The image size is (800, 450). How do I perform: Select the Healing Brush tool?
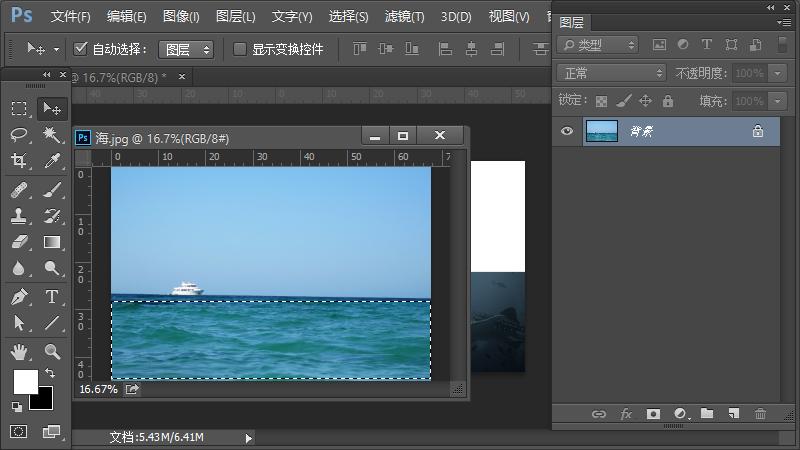coord(19,190)
